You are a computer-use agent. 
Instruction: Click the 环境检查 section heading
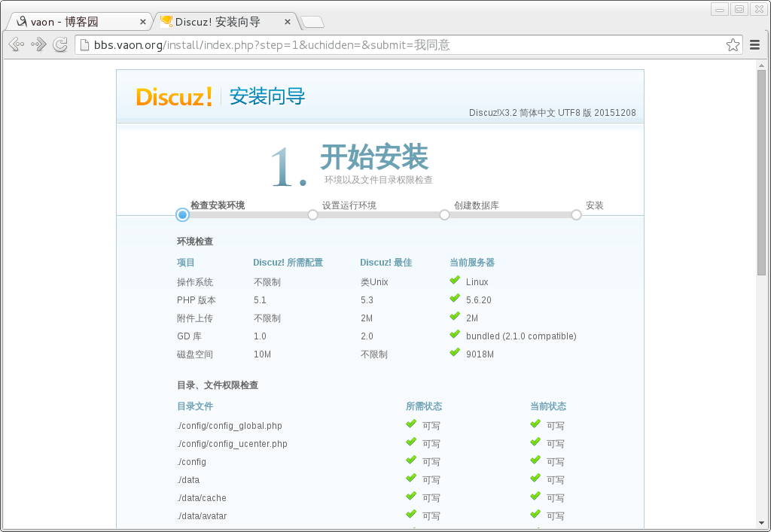(x=195, y=242)
